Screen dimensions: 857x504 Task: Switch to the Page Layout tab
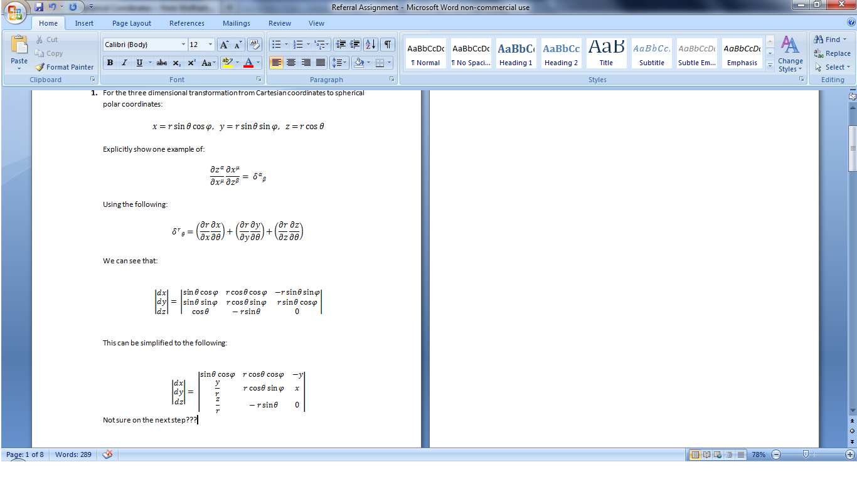132,23
